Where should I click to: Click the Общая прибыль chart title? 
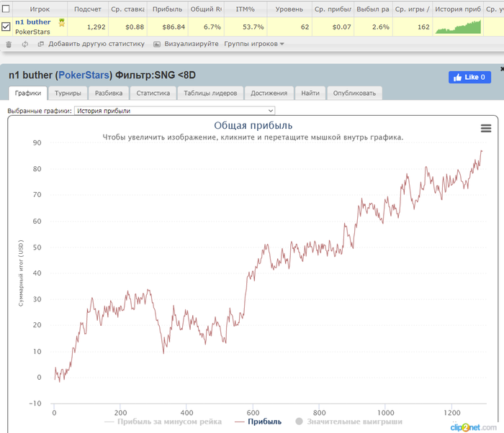(x=253, y=125)
